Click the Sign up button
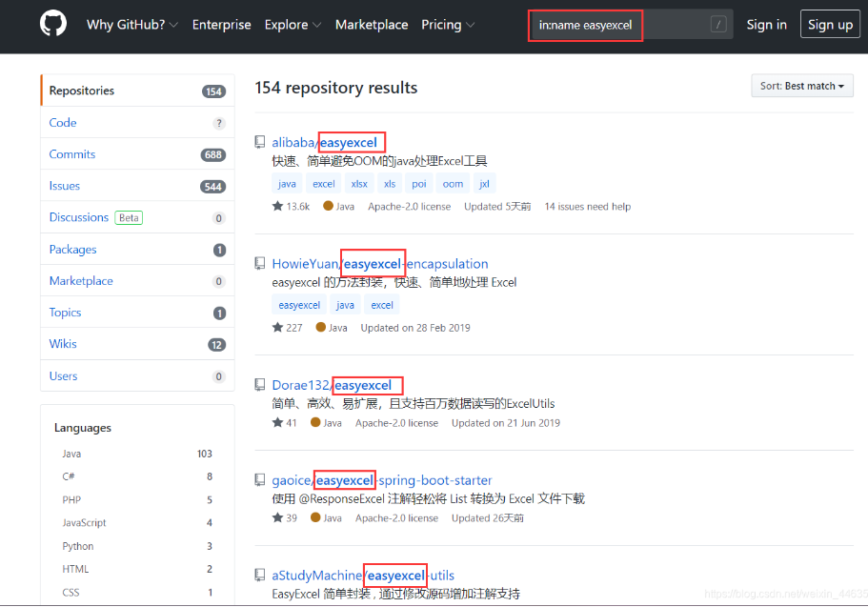Image resolution: width=868 pixels, height=607 pixels. tap(830, 25)
